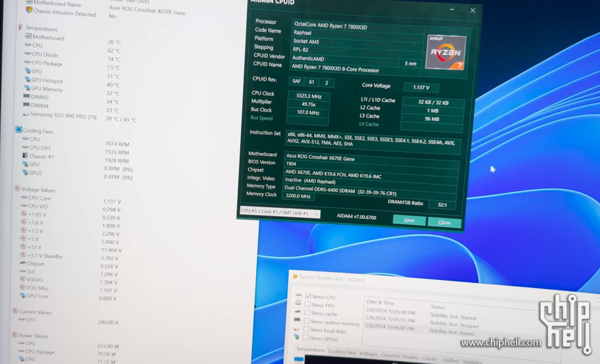The height and width of the screenshot is (364, 600).
Task: Click the memory module icon beside DIMM2
Action: click(26, 96)
